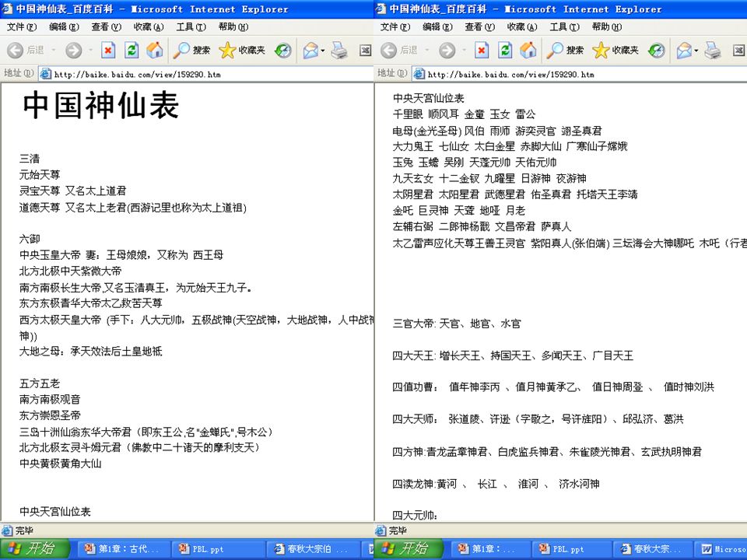Click the 四渎龙神 line in right window

[x=496, y=485]
